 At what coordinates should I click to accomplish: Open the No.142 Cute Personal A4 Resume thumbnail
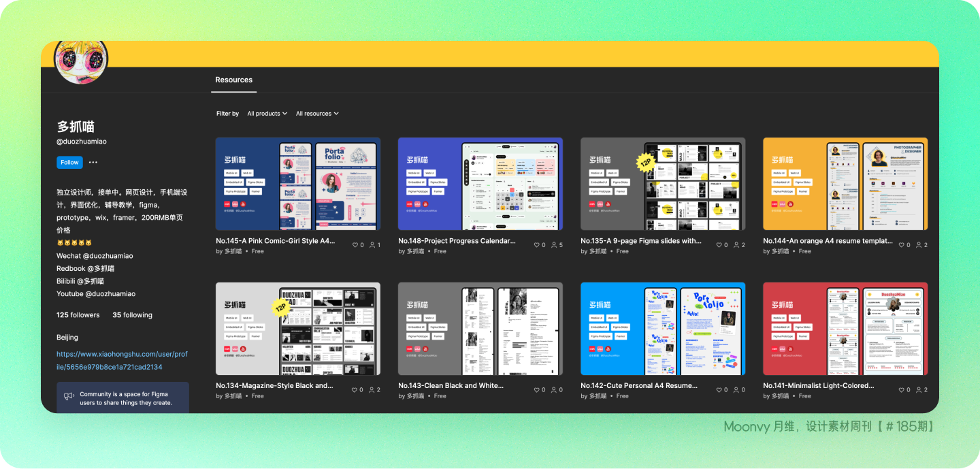662,329
